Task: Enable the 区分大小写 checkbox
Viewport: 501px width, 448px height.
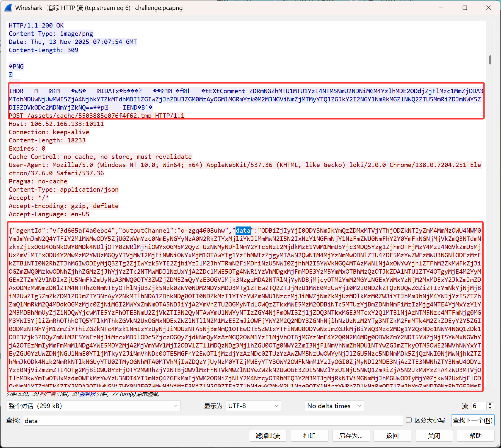Action: pyautogui.click(x=409, y=420)
